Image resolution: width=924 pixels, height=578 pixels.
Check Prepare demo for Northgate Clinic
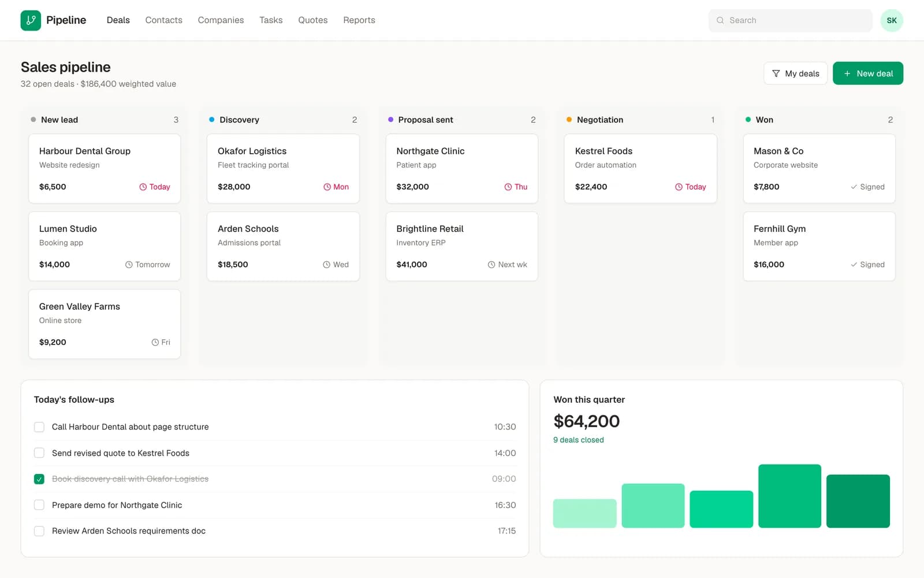pyautogui.click(x=39, y=505)
